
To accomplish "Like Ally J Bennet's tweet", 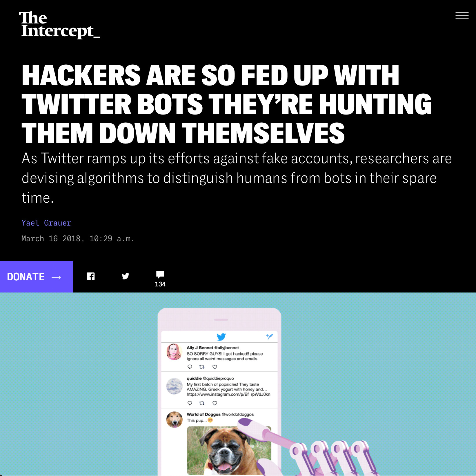I will click(x=215, y=367).
